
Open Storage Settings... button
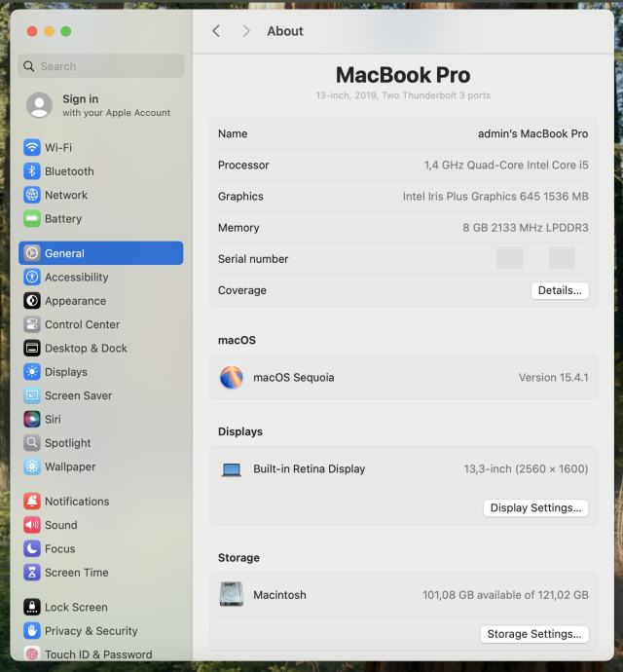[534, 634]
